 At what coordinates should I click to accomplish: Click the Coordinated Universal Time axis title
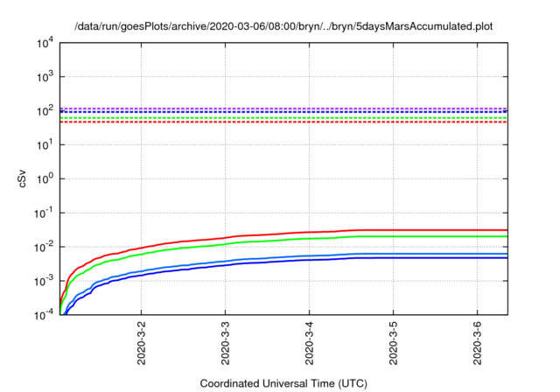point(283,384)
